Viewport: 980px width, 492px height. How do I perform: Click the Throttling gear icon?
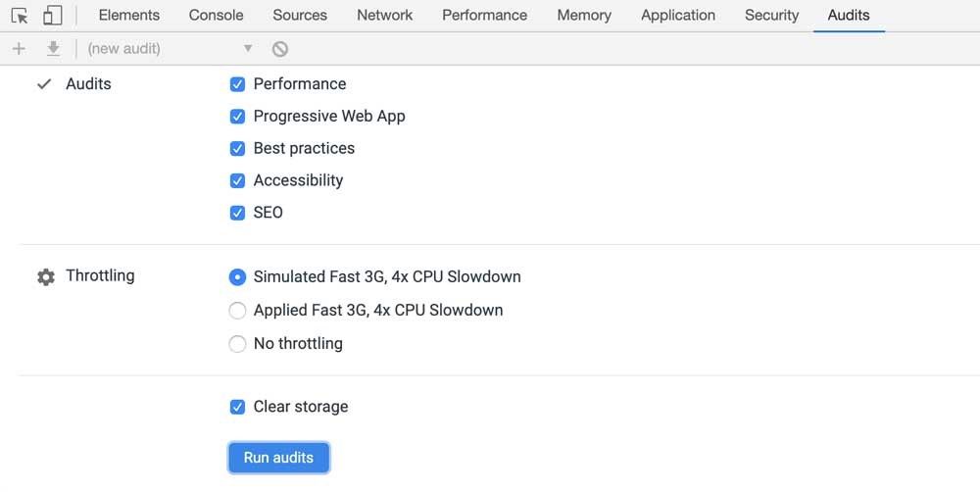point(46,277)
